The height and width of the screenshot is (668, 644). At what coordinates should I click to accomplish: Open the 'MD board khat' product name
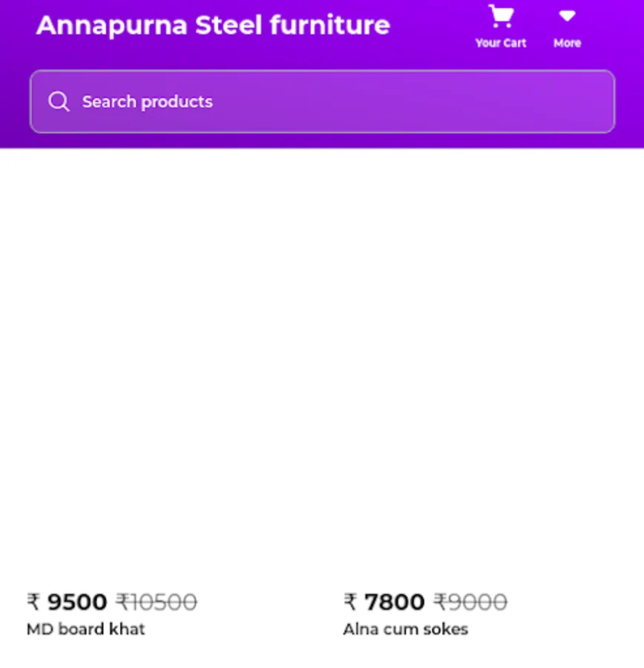(85, 629)
